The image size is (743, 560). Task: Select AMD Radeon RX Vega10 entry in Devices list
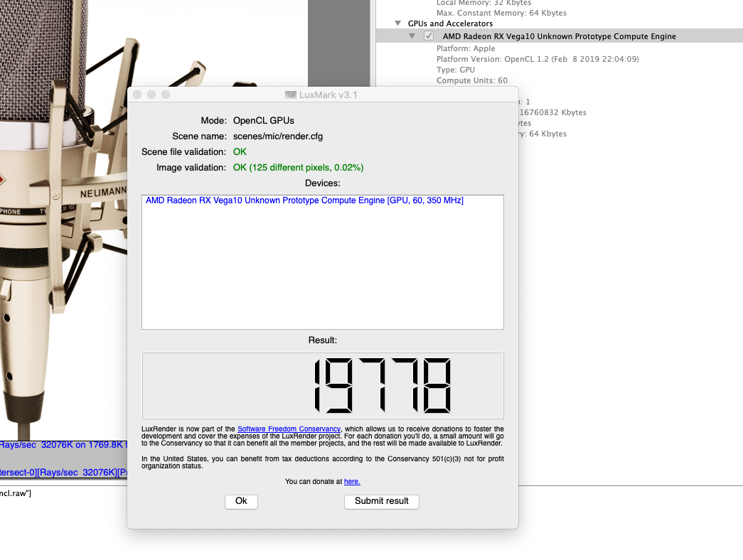(304, 200)
